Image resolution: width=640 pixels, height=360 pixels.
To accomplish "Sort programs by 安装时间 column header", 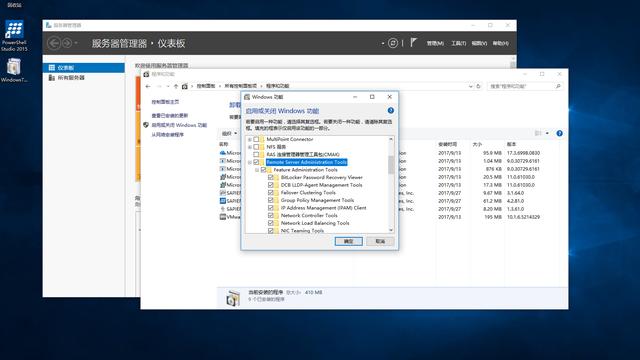I will (448, 144).
